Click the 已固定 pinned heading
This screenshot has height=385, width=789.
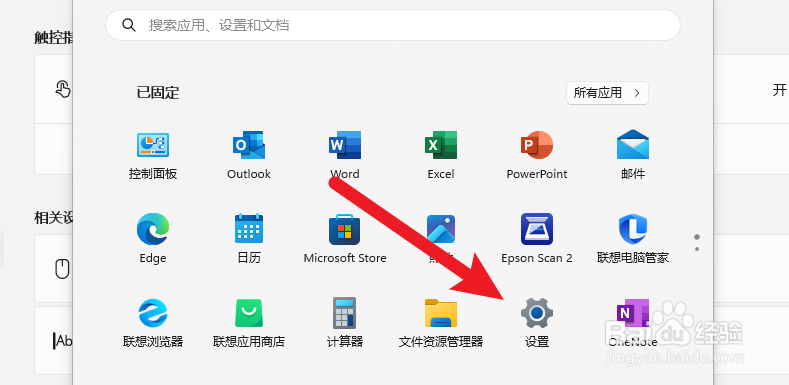point(158,93)
